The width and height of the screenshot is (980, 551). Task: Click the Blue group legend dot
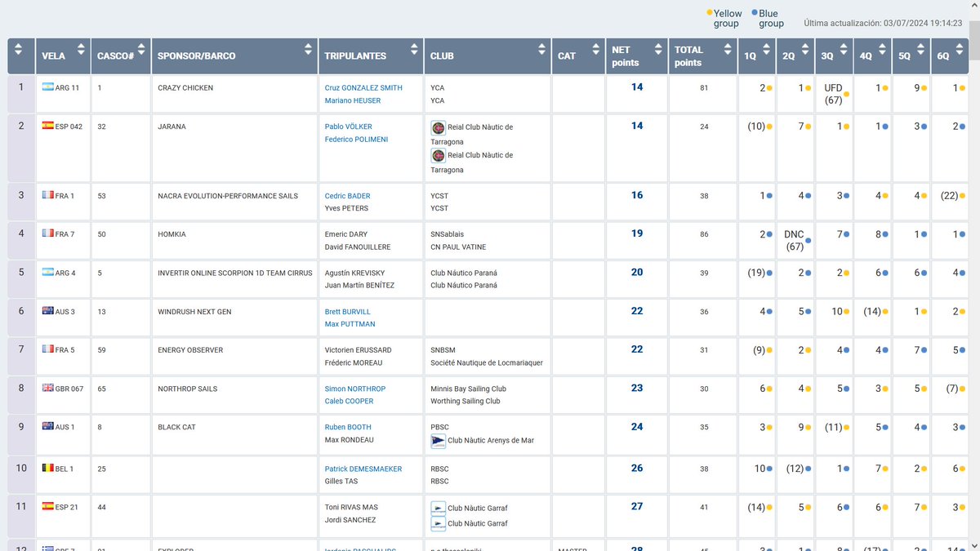pos(755,13)
